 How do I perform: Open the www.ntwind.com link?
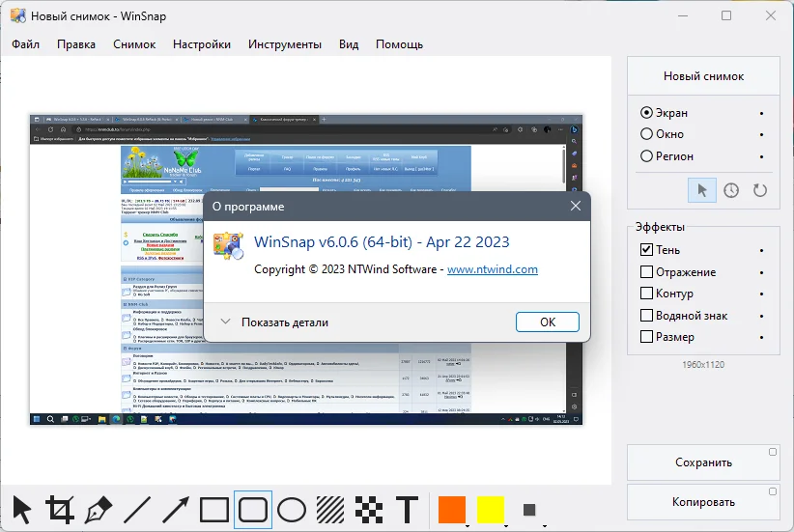pos(493,269)
